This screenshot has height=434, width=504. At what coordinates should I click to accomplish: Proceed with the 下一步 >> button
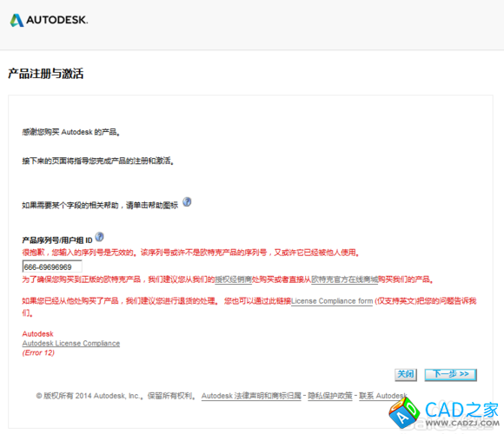(x=451, y=375)
